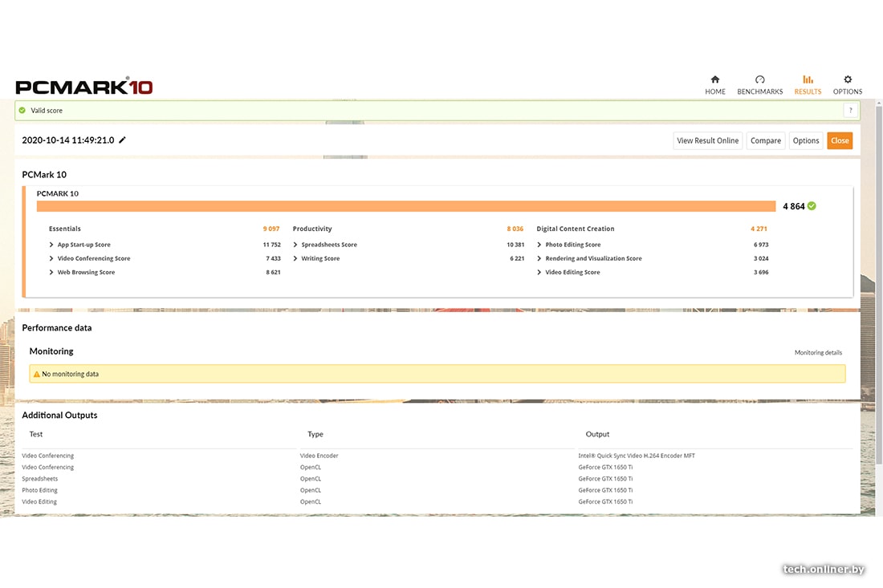Expand Writing Score row

[295, 258]
